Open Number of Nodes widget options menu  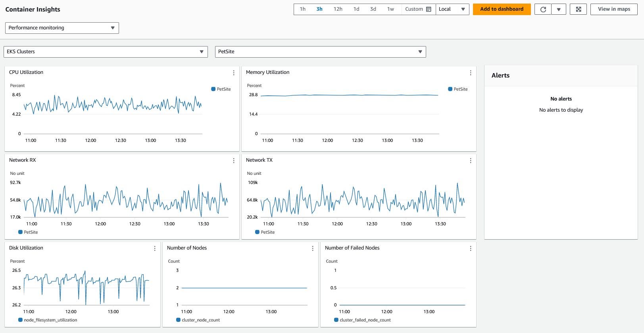[313, 248]
